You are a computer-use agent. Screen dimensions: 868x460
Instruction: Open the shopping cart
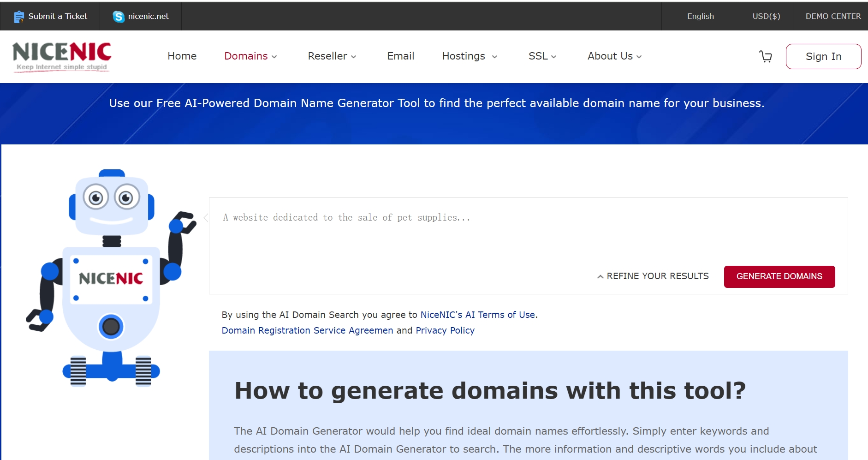(765, 56)
